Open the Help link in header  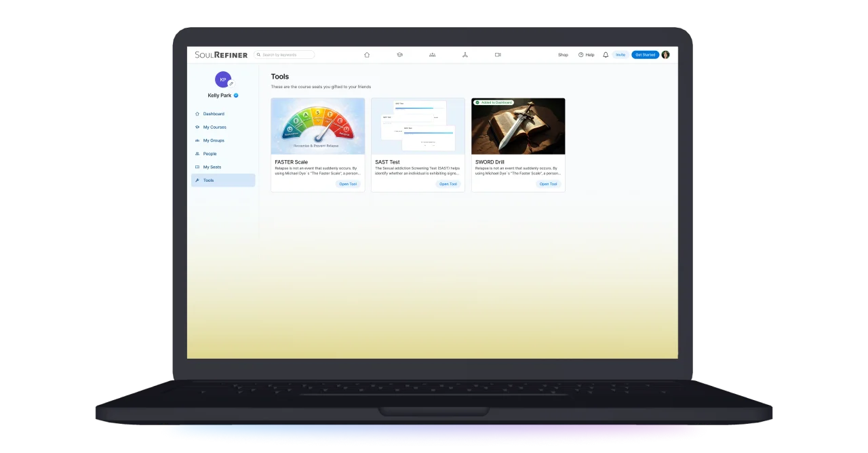point(586,55)
